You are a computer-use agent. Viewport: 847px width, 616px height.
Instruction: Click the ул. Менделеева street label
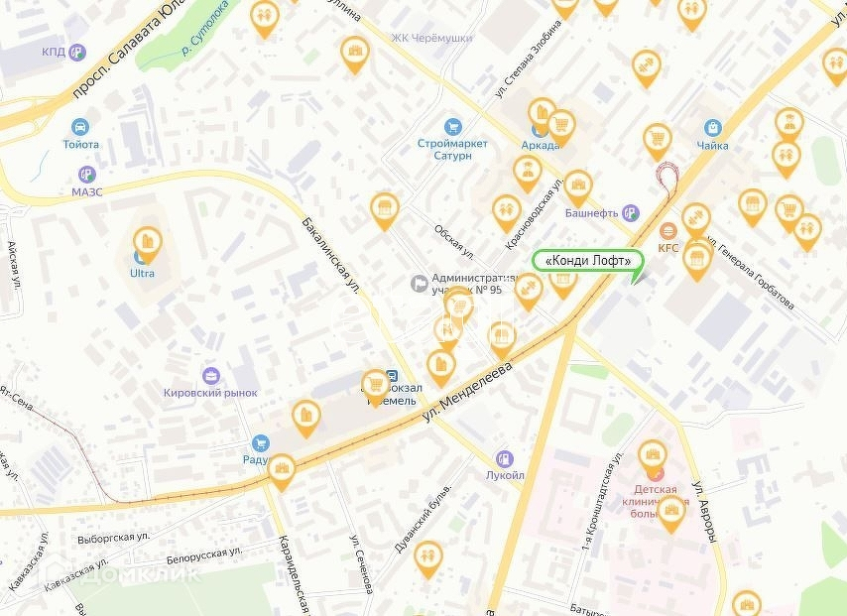[467, 392]
